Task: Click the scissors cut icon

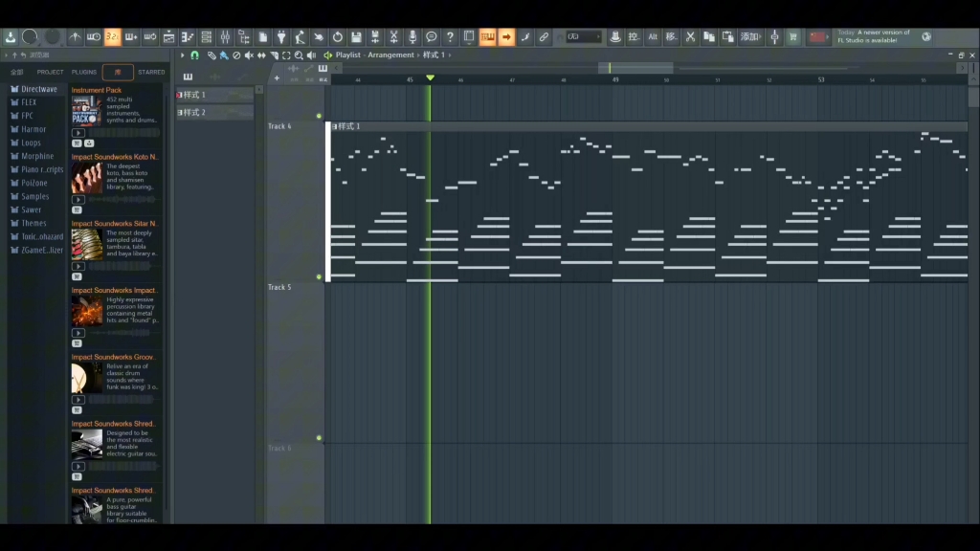Action: 690,37
